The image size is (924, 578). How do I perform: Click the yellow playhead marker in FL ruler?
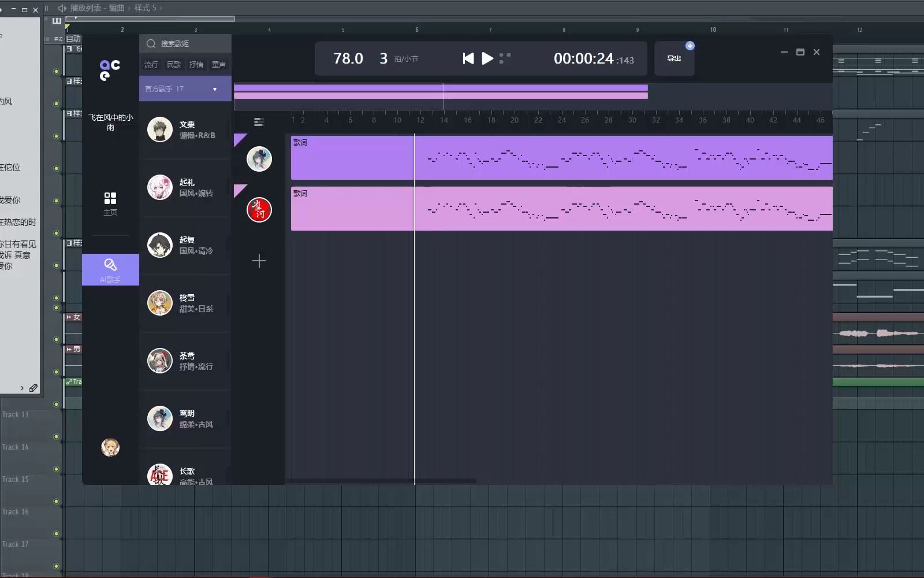click(68, 27)
